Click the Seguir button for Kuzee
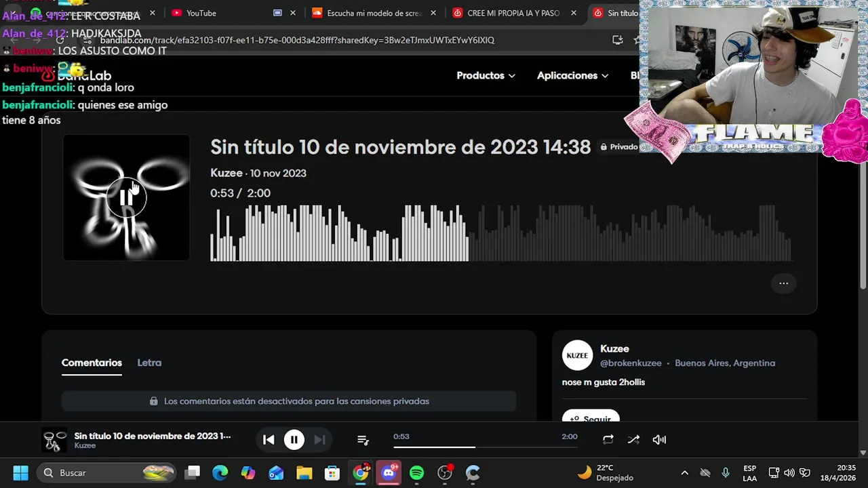 591,417
